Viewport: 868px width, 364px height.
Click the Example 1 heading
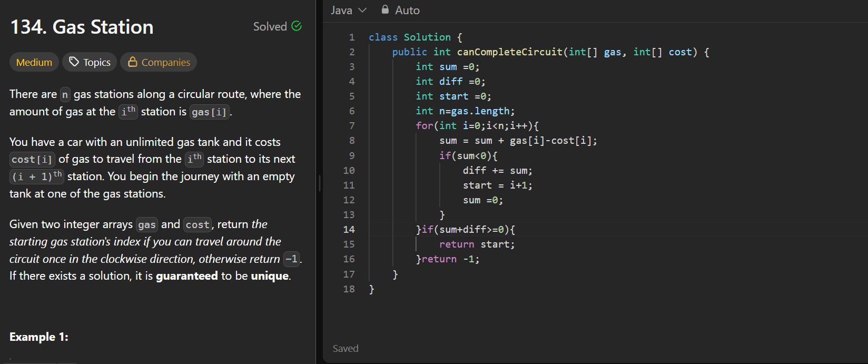[39, 337]
